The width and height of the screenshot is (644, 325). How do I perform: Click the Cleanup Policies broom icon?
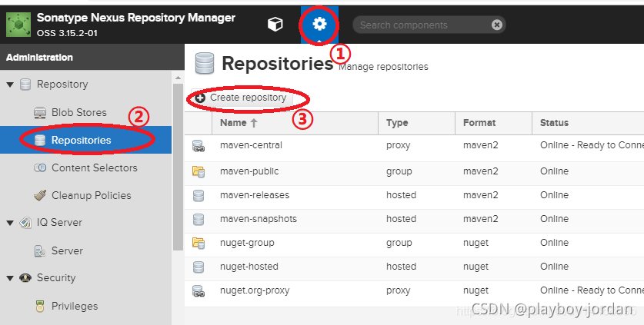(x=40, y=196)
